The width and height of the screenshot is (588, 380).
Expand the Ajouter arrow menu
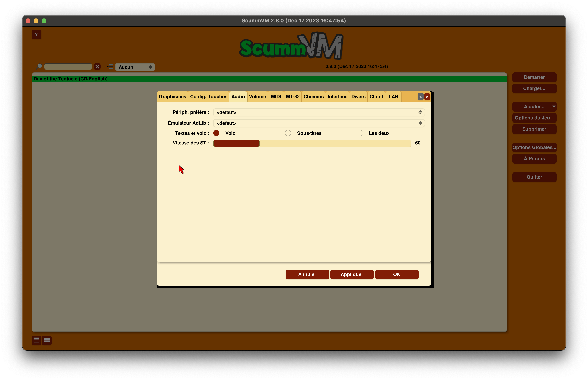(x=554, y=107)
